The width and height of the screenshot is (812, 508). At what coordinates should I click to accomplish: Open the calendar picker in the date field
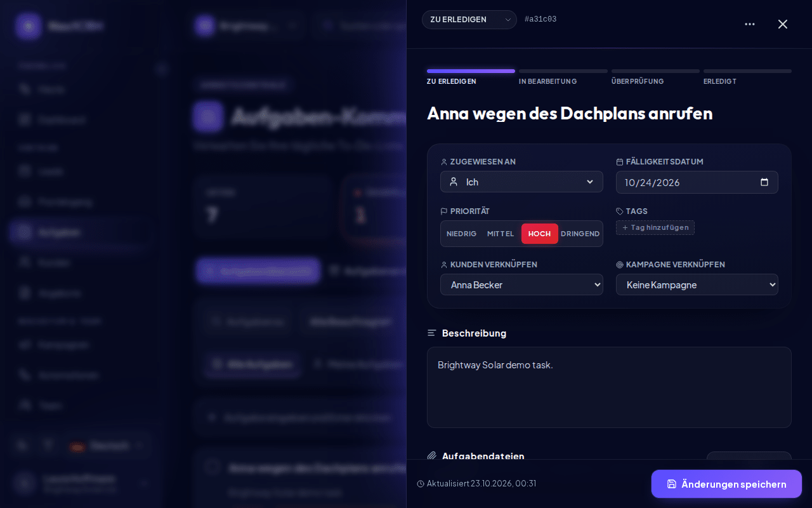point(764,182)
